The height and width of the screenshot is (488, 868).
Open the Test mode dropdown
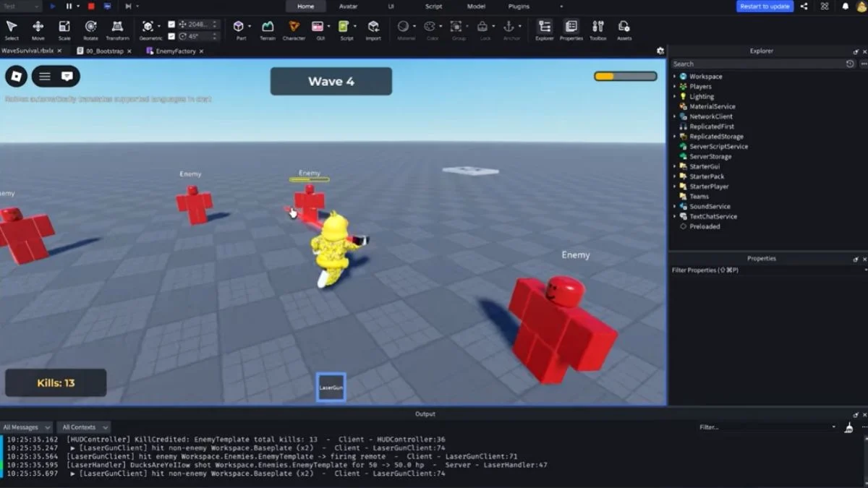[x=21, y=6]
